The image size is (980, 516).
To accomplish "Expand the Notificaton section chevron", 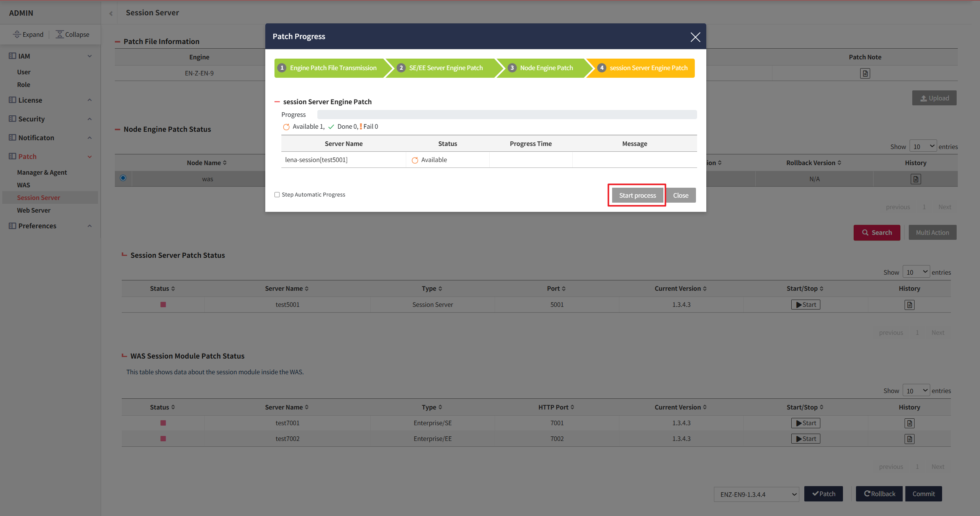I will point(90,138).
